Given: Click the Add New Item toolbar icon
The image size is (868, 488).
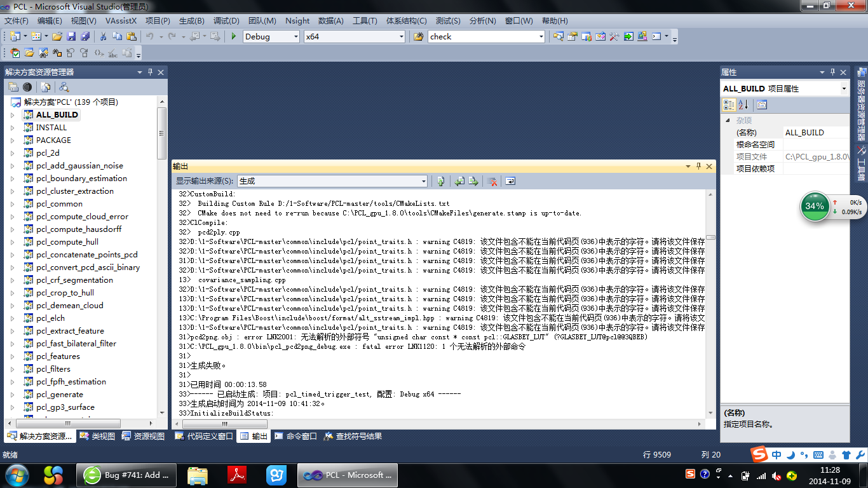Looking at the screenshot, I should 36,36.
